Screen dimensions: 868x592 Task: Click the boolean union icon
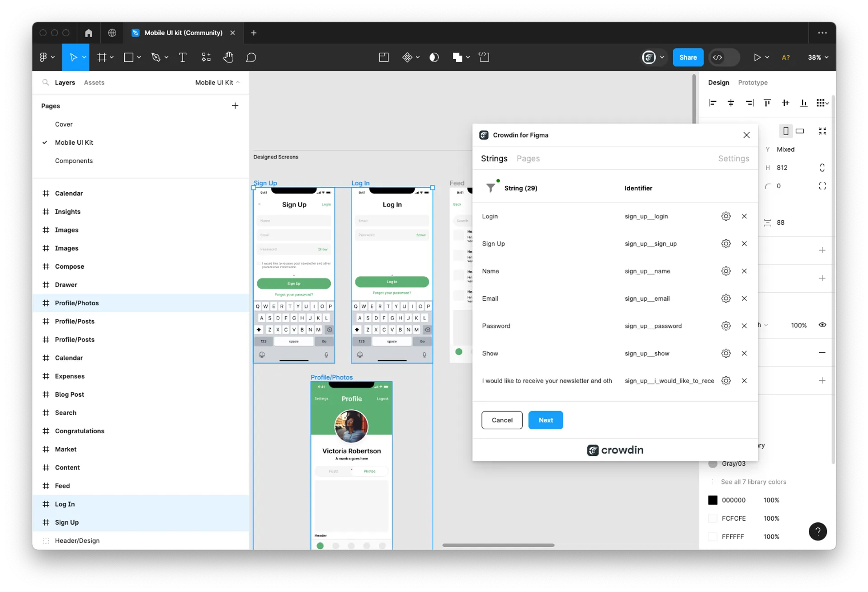(458, 57)
